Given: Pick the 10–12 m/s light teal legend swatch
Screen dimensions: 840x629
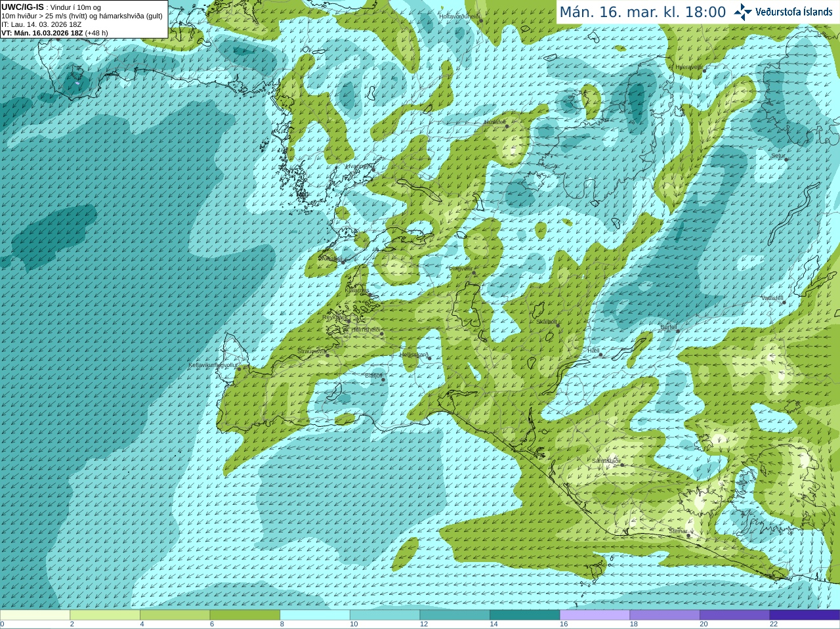Looking at the screenshot, I should (x=385, y=615).
